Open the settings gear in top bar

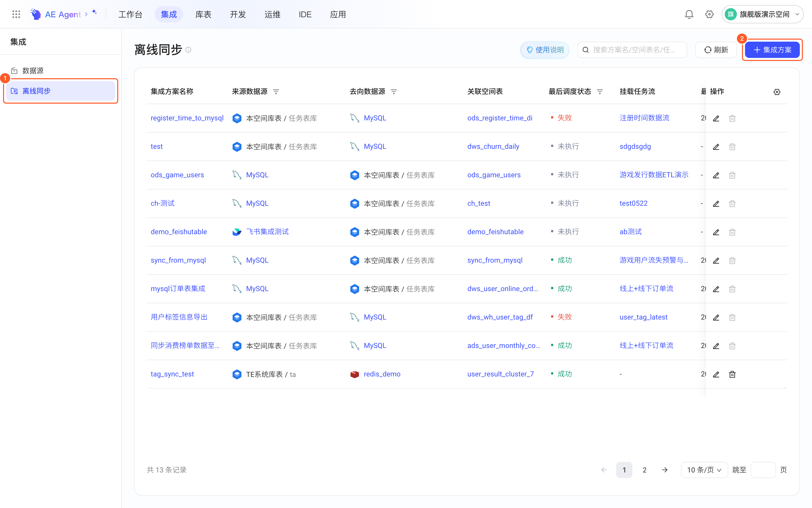[x=709, y=14]
